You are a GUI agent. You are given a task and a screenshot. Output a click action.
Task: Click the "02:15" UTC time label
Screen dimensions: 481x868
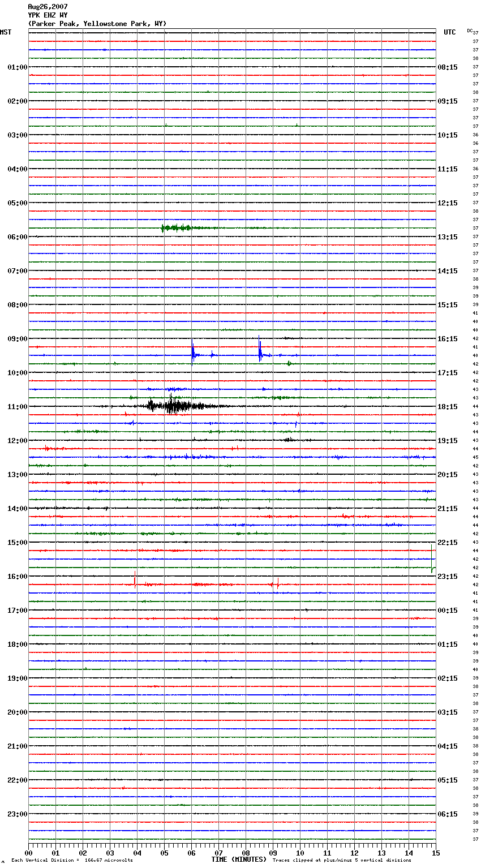point(448,678)
